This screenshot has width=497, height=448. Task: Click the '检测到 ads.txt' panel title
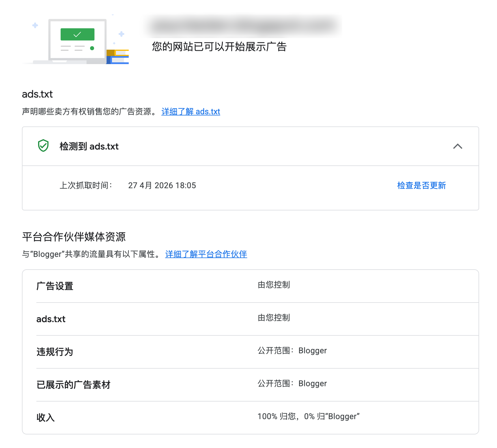(x=89, y=146)
